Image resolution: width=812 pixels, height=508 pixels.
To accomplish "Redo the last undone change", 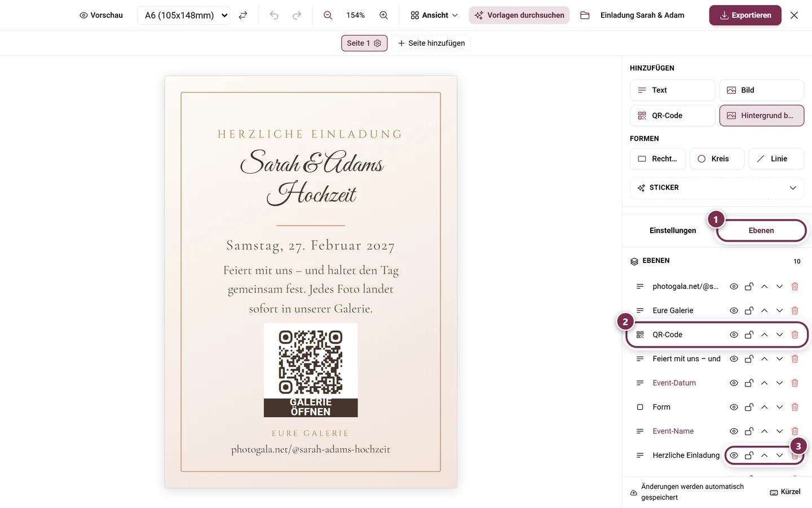I will click(x=297, y=15).
